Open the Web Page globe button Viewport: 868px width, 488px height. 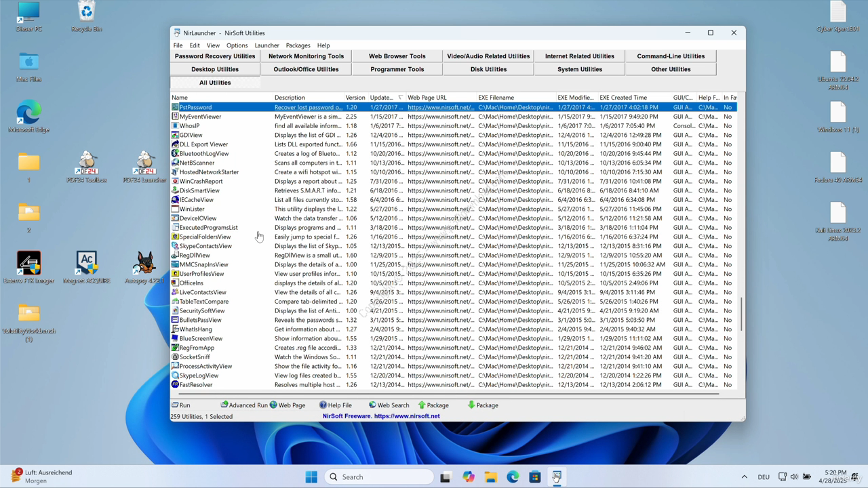pos(287,405)
